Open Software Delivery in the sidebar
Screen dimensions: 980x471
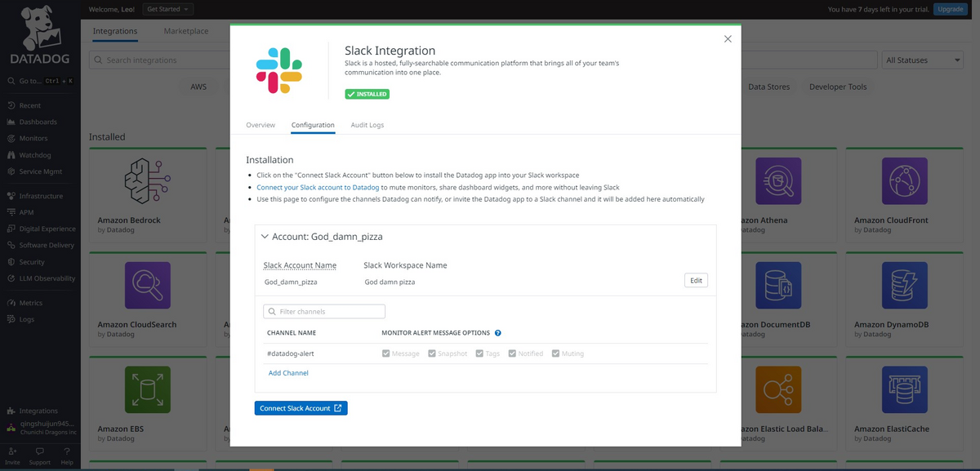(40, 245)
